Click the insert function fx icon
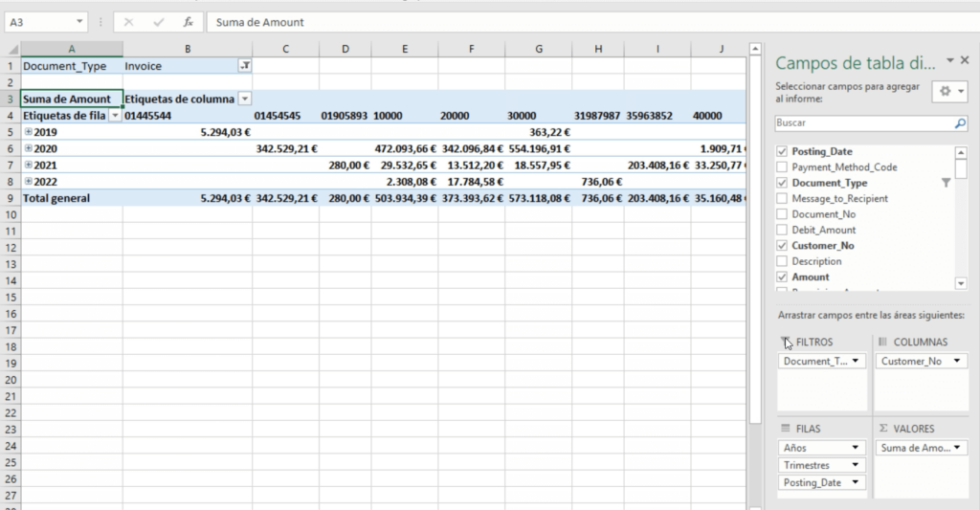 [x=189, y=22]
